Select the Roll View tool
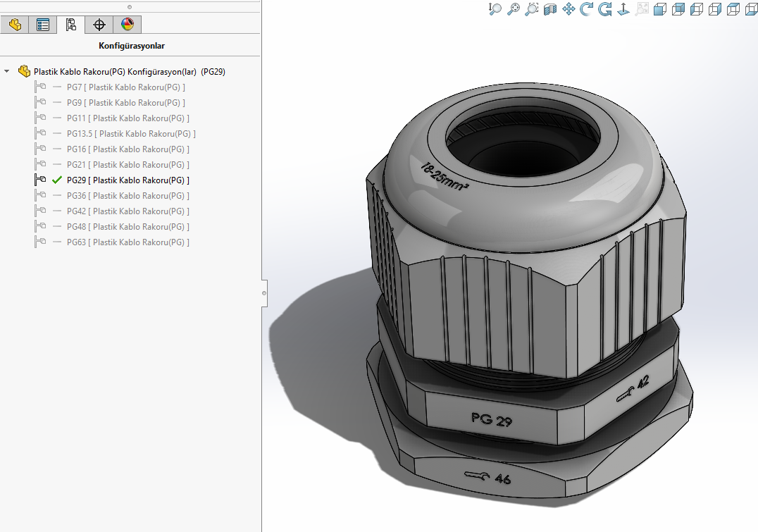 (x=604, y=9)
